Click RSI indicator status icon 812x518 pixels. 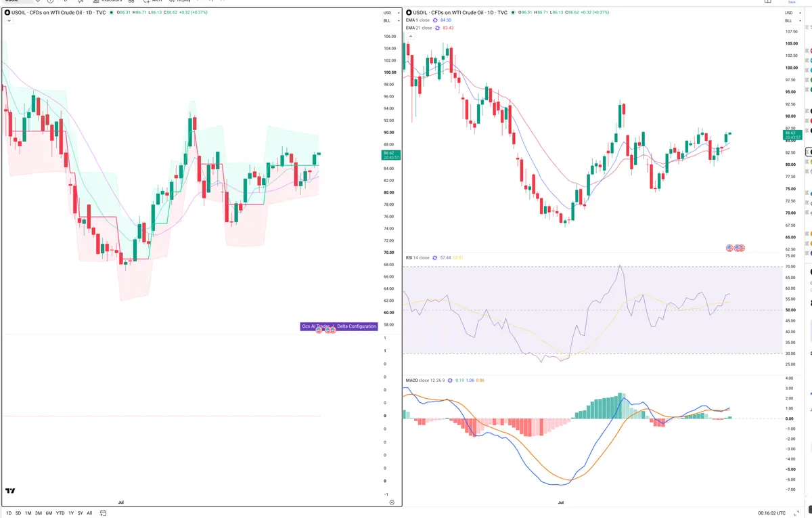(x=435, y=258)
